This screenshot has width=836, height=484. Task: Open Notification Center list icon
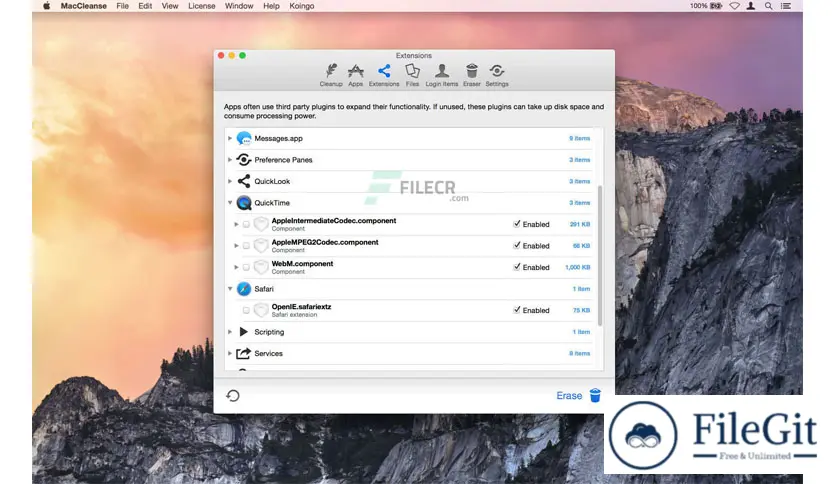click(786, 6)
